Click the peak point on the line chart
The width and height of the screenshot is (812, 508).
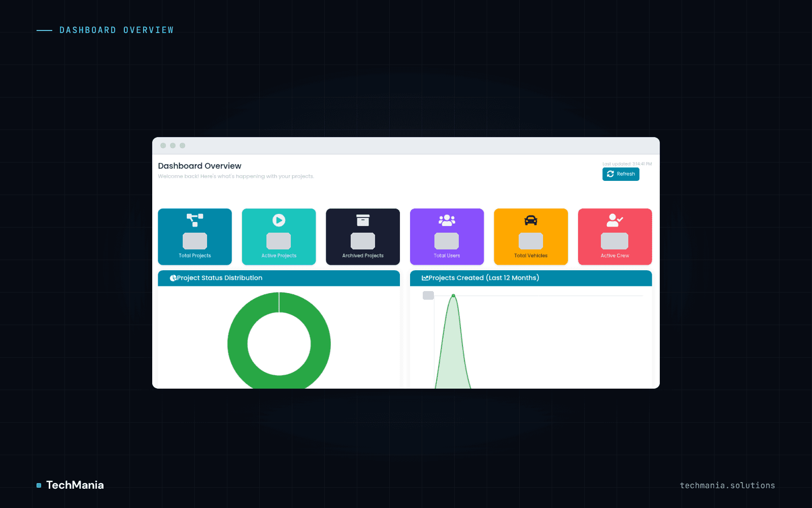point(453,296)
